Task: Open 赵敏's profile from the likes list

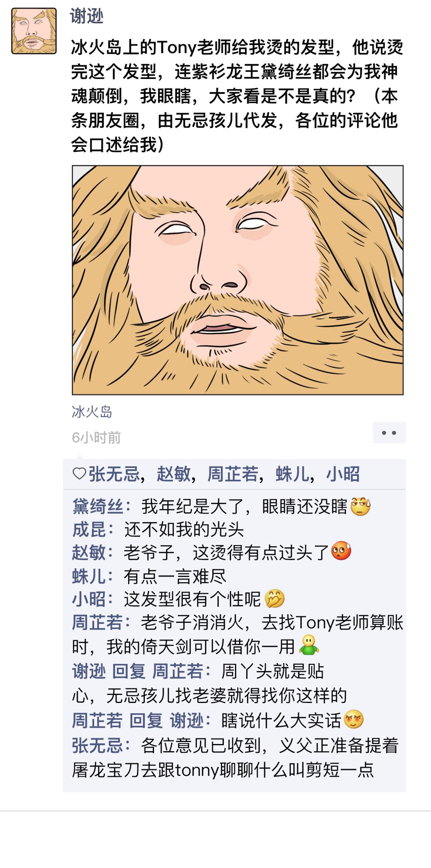Action: coord(173,474)
